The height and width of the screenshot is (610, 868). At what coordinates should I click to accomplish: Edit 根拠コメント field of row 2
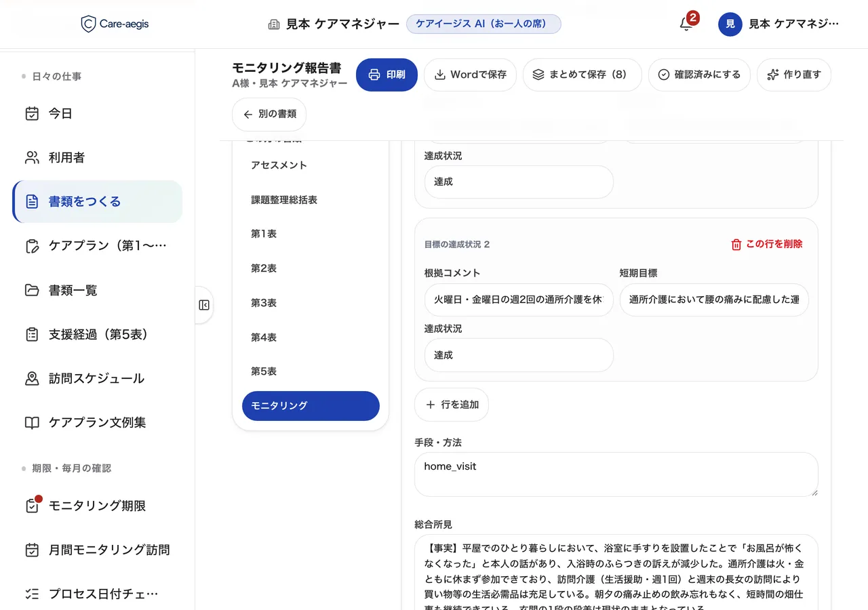pyautogui.click(x=519, y=300)
